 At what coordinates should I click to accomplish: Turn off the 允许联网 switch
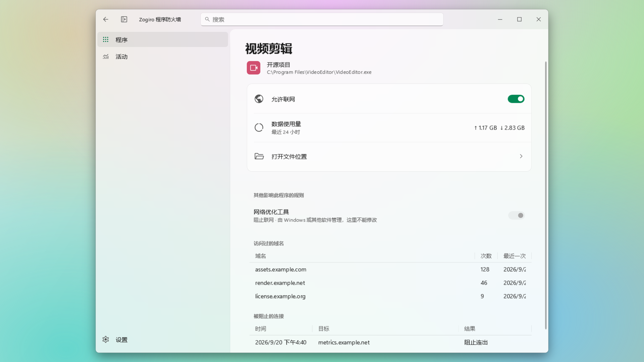click(516, 99)
